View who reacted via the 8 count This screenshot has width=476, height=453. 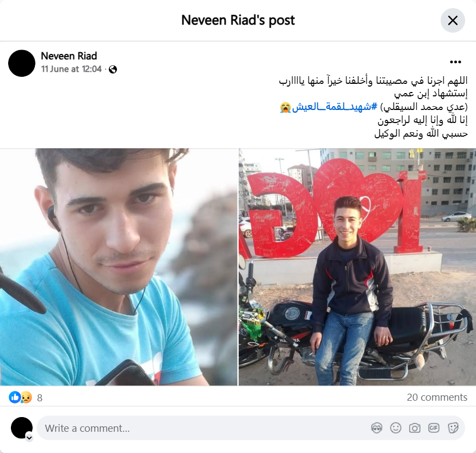pyautogui.click(x=40, y=397)
